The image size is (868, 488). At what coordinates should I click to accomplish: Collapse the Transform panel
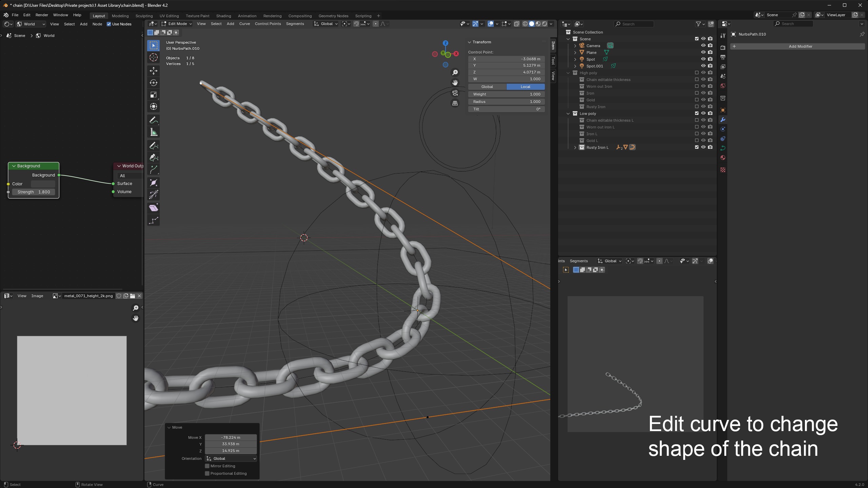click(x=470, y=42)
